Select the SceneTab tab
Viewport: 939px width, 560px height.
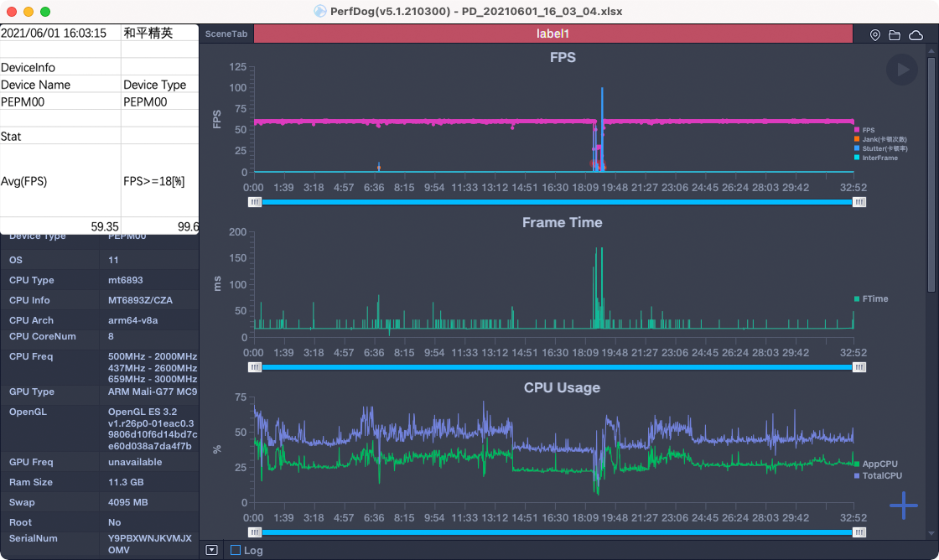226,34
